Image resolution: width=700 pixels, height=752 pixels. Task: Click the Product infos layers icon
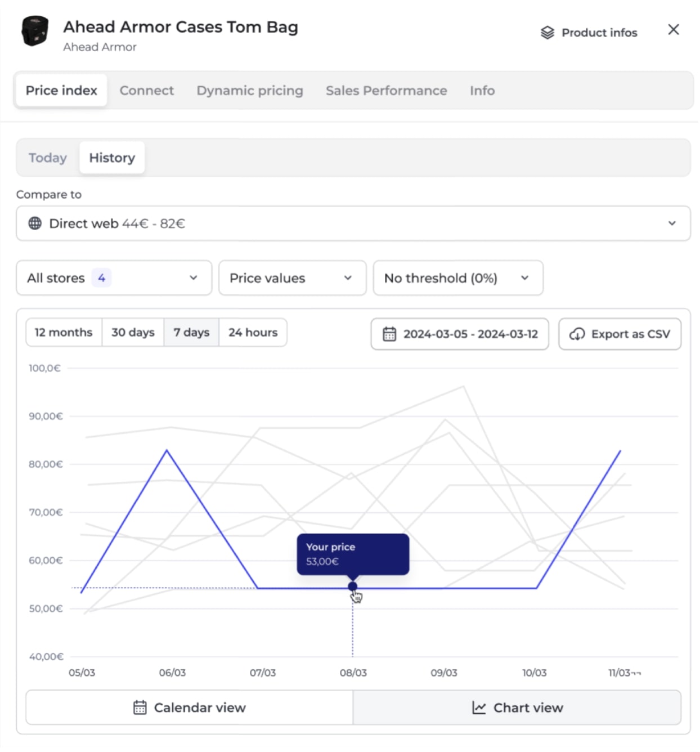(547, 33)
